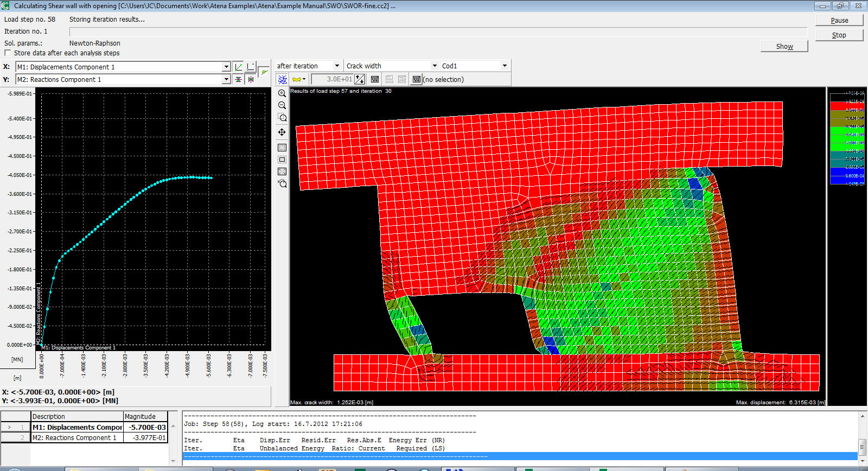
Task: Click the Magnitude column header
Action: point(145,416)
